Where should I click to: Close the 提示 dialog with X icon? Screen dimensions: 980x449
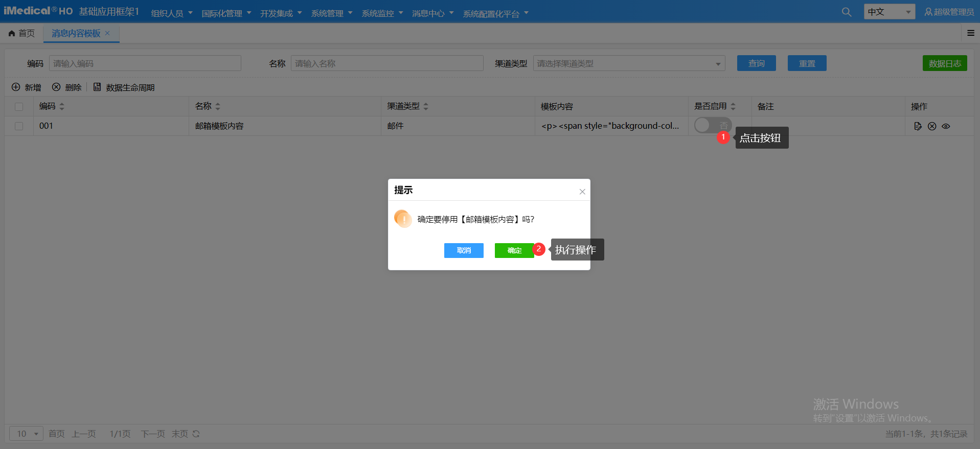[582, 192]
